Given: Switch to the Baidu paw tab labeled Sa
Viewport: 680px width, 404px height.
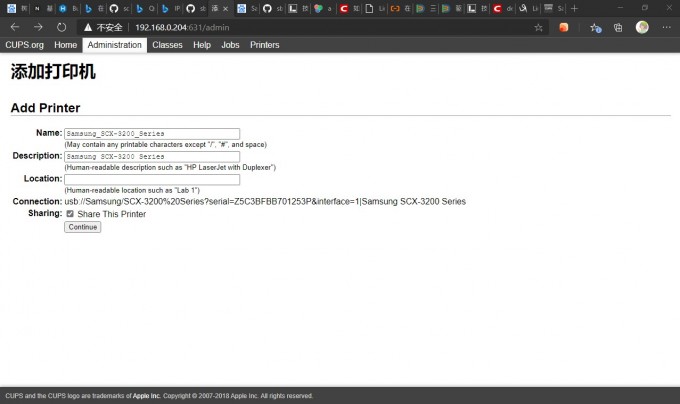Looking at the screenshot, I should click(x=247, y=9).
